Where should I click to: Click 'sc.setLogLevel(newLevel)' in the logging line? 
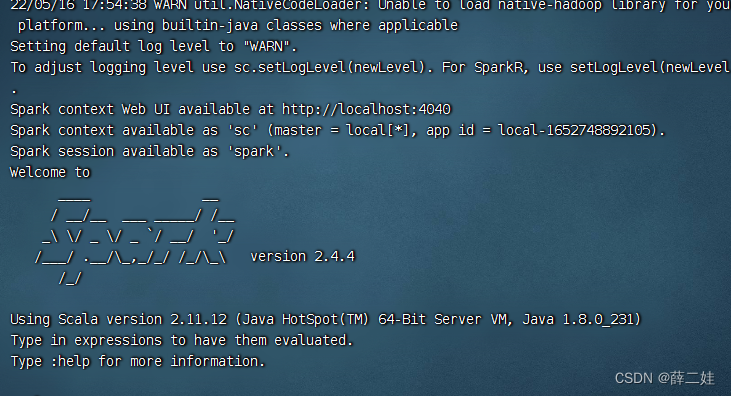[329, 67]
